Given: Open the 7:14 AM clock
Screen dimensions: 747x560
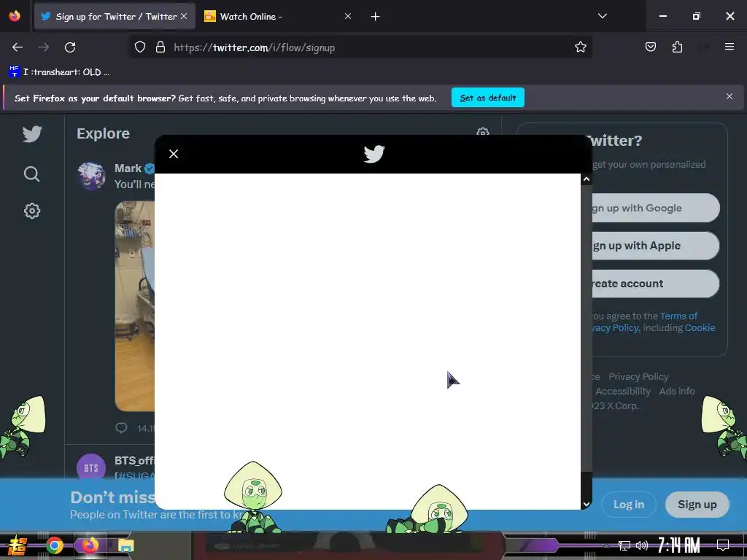Looking at the screenshot, I should click(679, 545).
